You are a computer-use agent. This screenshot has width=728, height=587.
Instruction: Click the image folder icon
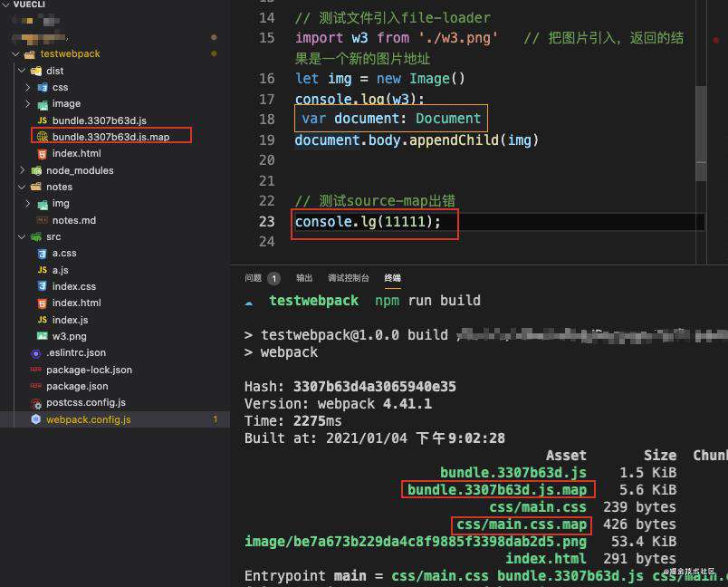point(43,104)
